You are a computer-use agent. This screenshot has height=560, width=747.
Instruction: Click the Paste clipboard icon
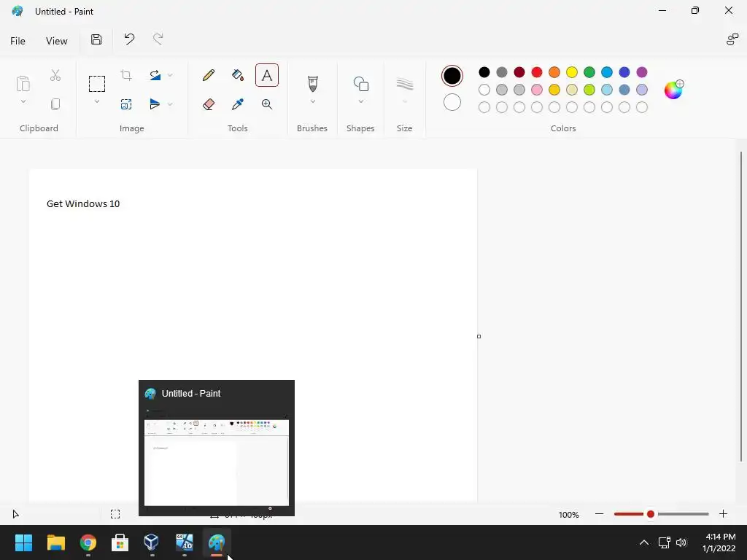(23, 84)
